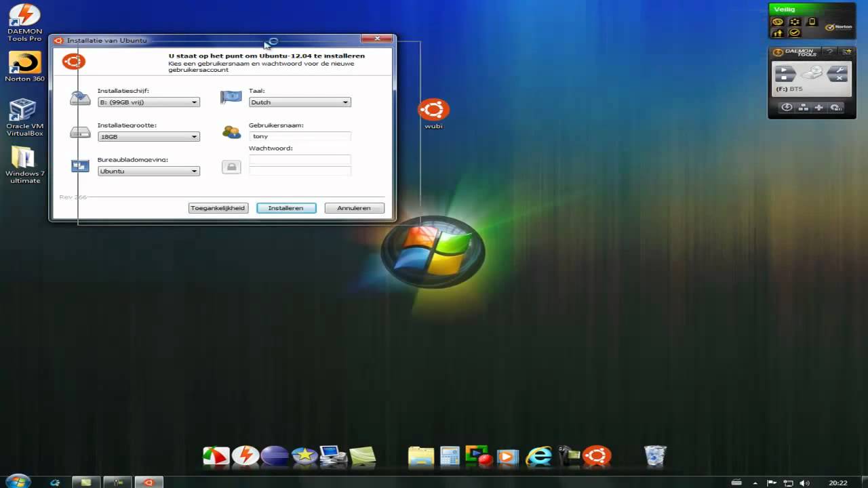Open Windows 7 ultimate folder icon

[25, 165]
